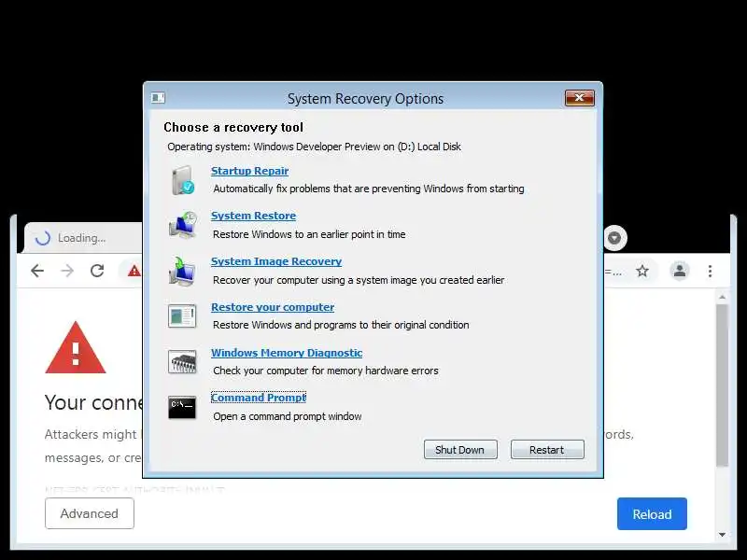Reload the page with the browser refresh icon

pos(98,271)
